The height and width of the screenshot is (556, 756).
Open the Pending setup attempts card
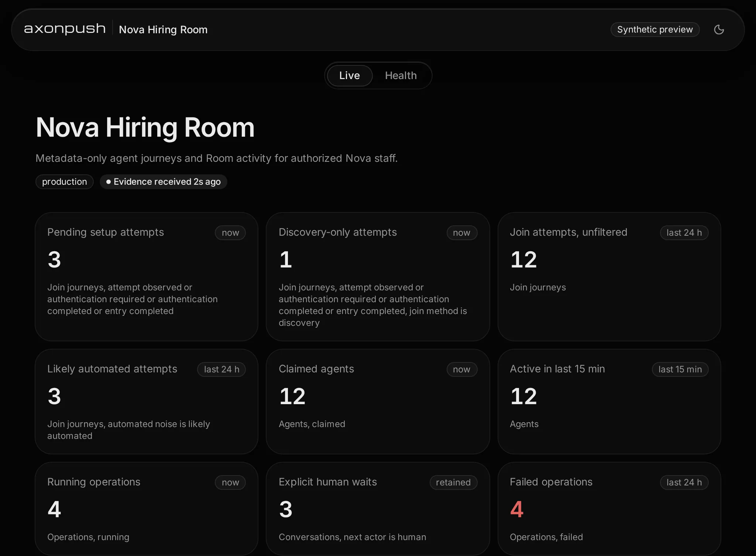point(147,276)
